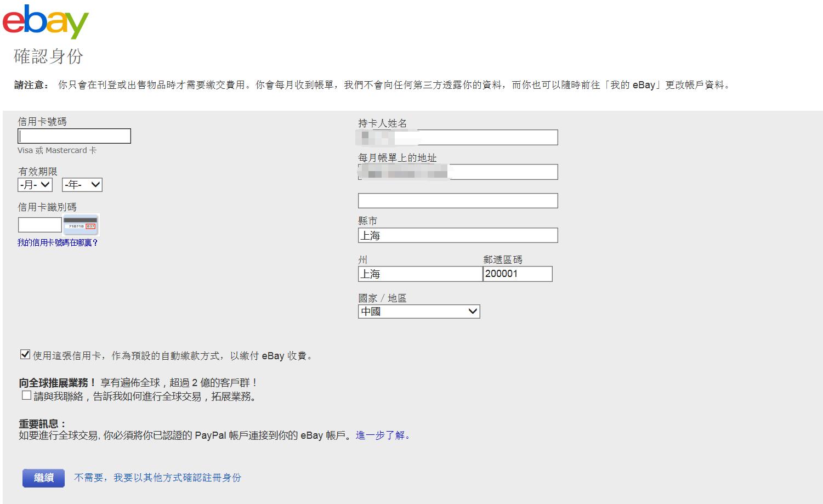Viewport: 823px width, 504px height.
Task: Click the 郵遞區碼 field with 200001
Action: pyautogui.click(x=517, y=274)
